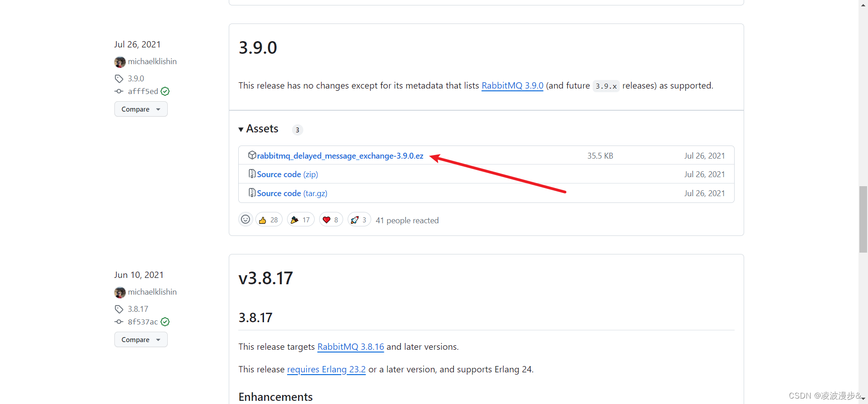Click the tag icon beside 3.8.17

pos(119,309)
